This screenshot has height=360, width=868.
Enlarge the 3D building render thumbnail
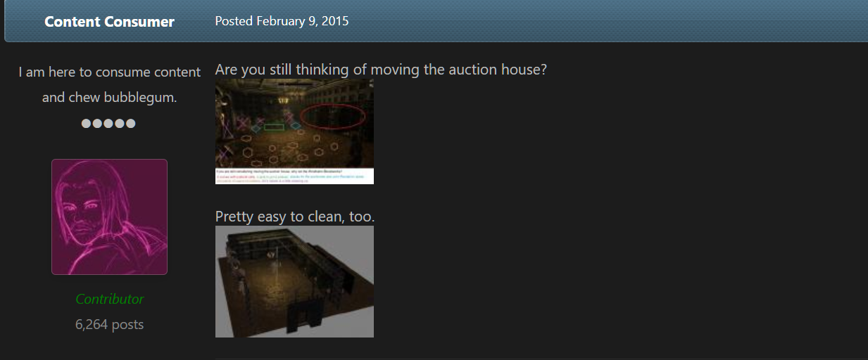tap(294, 281)
